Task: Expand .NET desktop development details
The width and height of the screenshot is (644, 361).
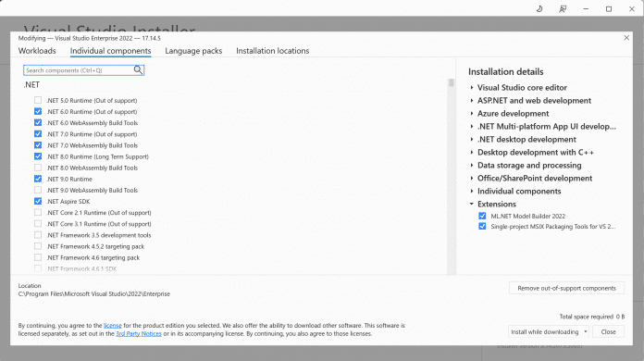Action: 472,139
